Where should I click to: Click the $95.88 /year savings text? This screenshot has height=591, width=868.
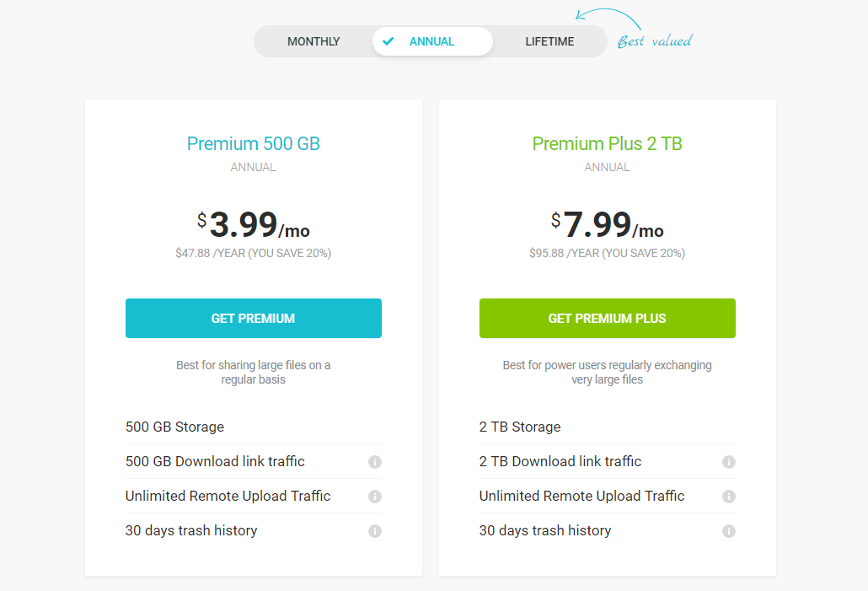[607, 253]
